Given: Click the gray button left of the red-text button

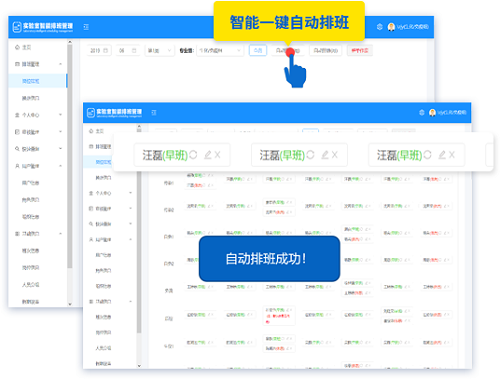Looking at the screenshot, I should [x=326, y=50].
